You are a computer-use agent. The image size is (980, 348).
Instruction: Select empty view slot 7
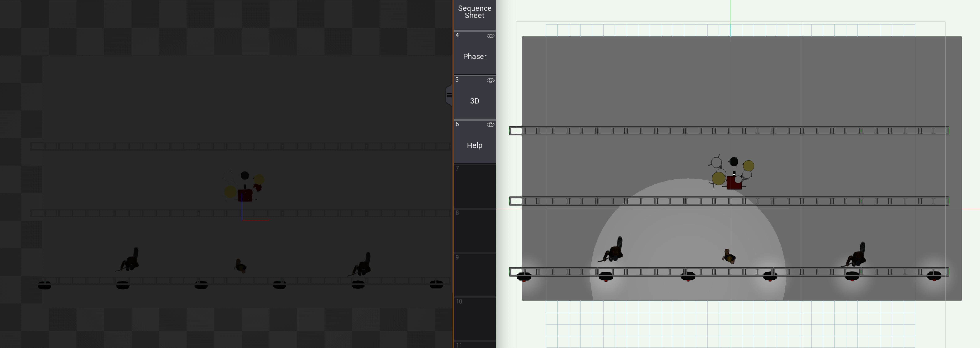coord(474,186)
